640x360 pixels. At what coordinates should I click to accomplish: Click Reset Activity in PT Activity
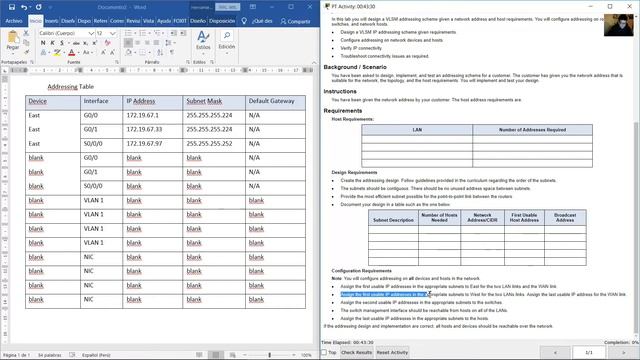click(392, 352)
